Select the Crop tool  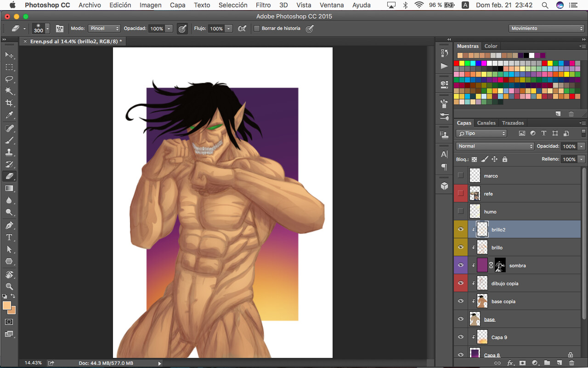coord(9,103)
